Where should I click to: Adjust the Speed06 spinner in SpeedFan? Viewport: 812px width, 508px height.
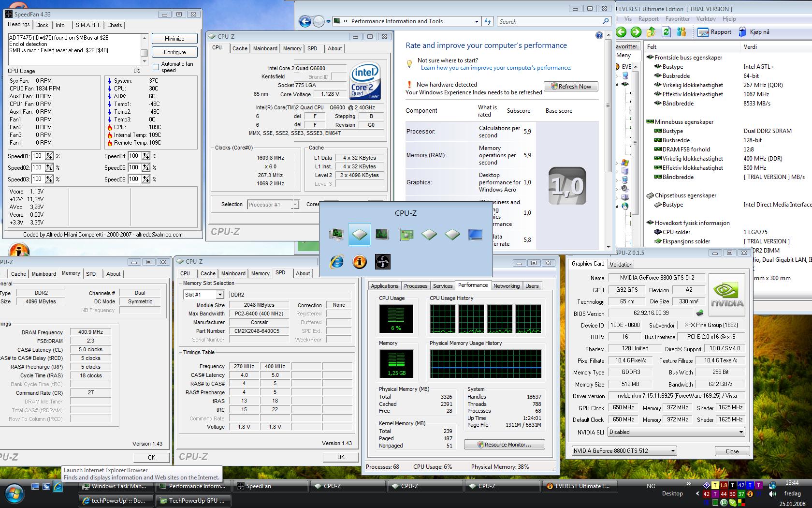point(146,179)
